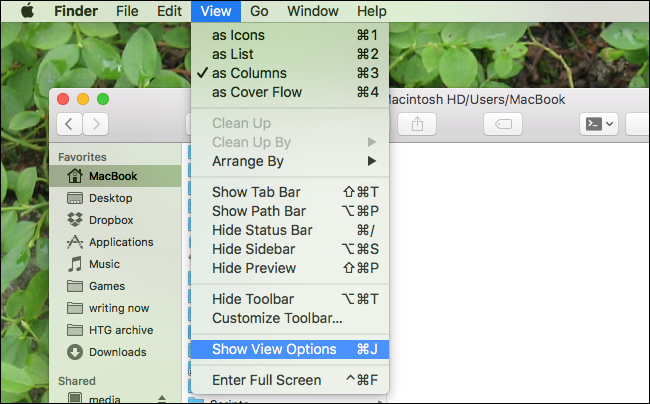Eject the media shared volume
This screenshot has width=650, height=404.
point(162,399)
